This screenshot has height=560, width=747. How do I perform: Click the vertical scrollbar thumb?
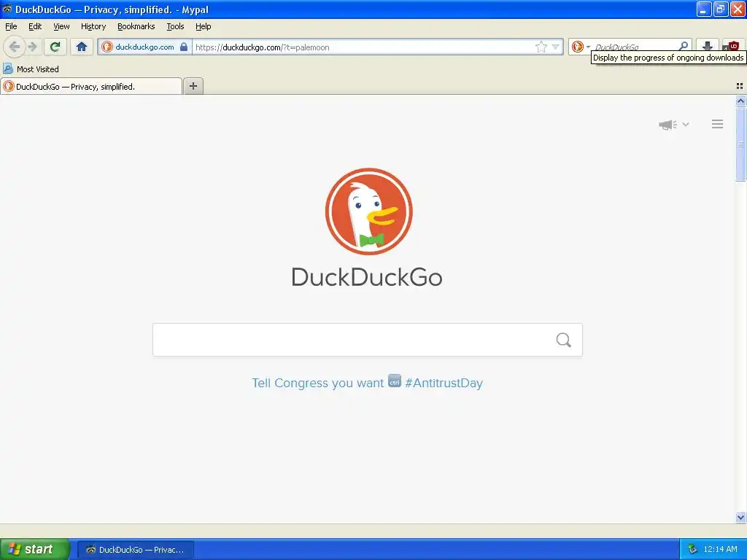pyautogui.click(x=740, y=144)
